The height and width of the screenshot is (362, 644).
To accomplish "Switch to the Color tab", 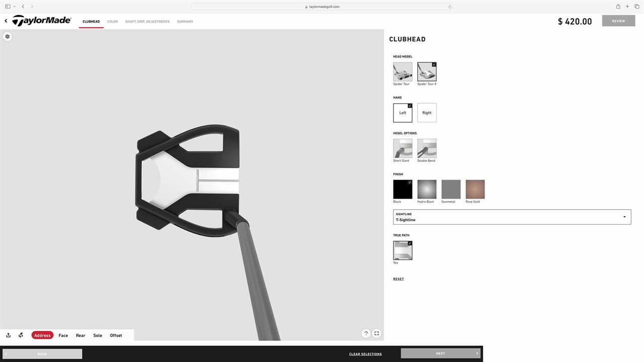I will 112,22.
